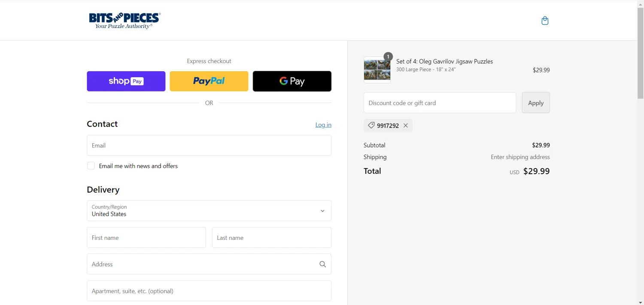Click the discount tag icon
The width and height of the screenshot is (644, 305).
pos(371,125)
